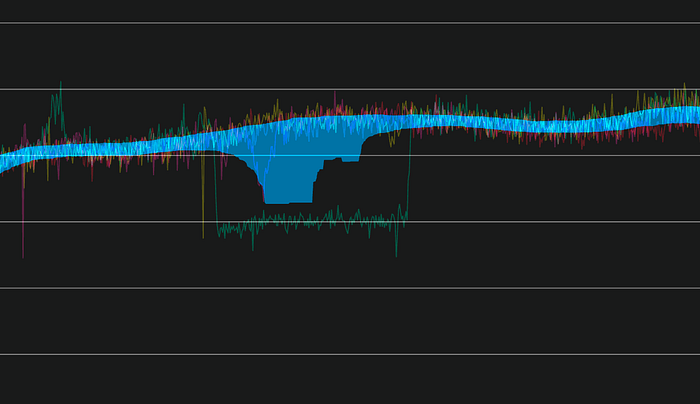
Task: Click the flat bottom of the blue filled dip
Action: 288,201
